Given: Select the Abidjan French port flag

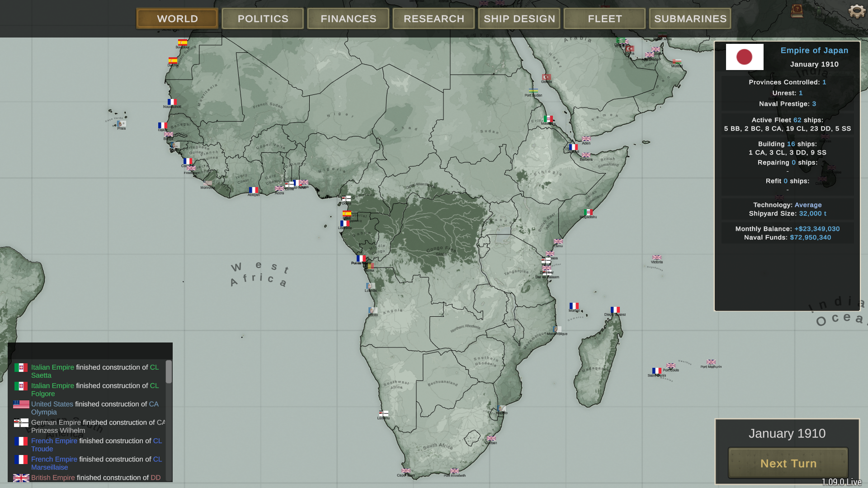Looking at the screenshot, I should coord(254,190).
